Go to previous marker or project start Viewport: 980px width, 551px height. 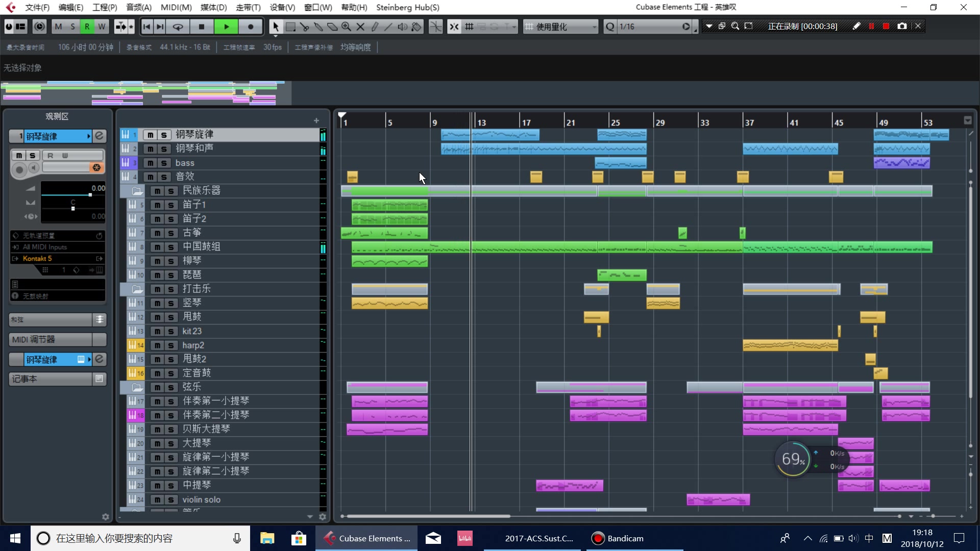(x=146, y=27)
